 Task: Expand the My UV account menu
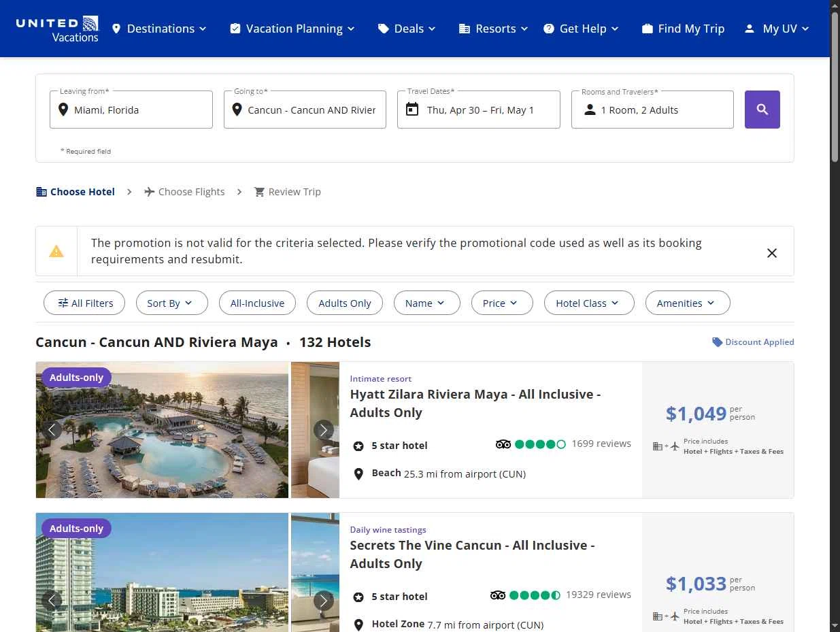777,29
